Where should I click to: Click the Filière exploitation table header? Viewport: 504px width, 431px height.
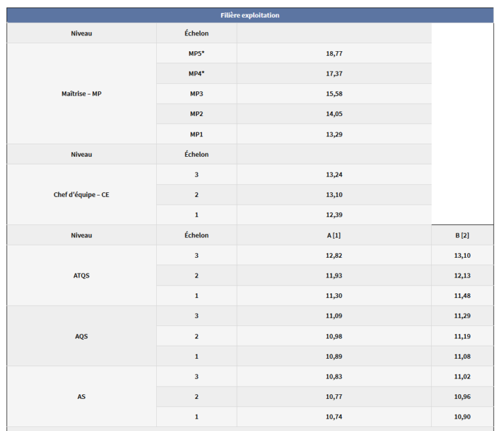click(x=250, y=15)
